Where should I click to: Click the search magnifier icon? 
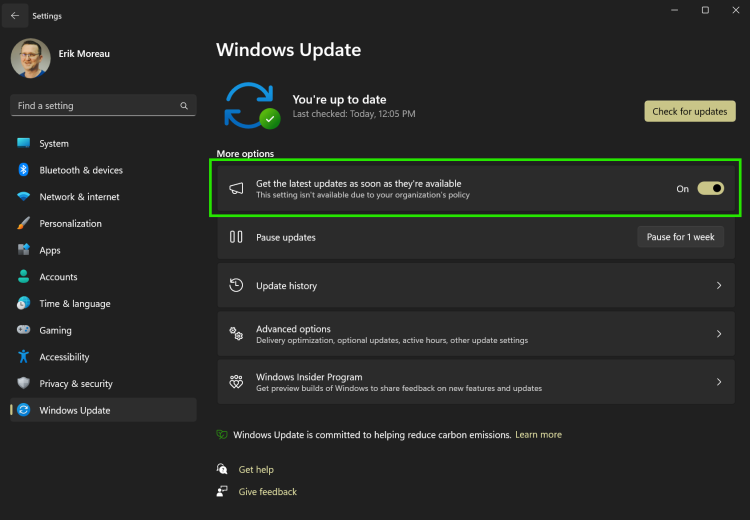click(x=184, y=106)
